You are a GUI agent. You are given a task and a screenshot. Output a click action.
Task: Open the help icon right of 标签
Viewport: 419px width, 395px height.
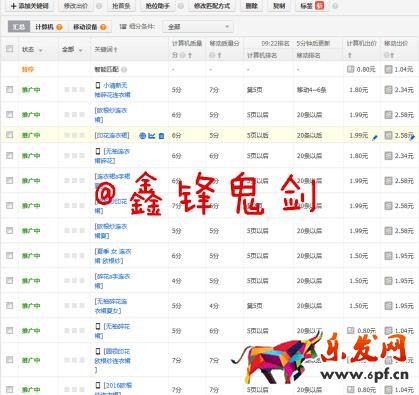[335, 6]
